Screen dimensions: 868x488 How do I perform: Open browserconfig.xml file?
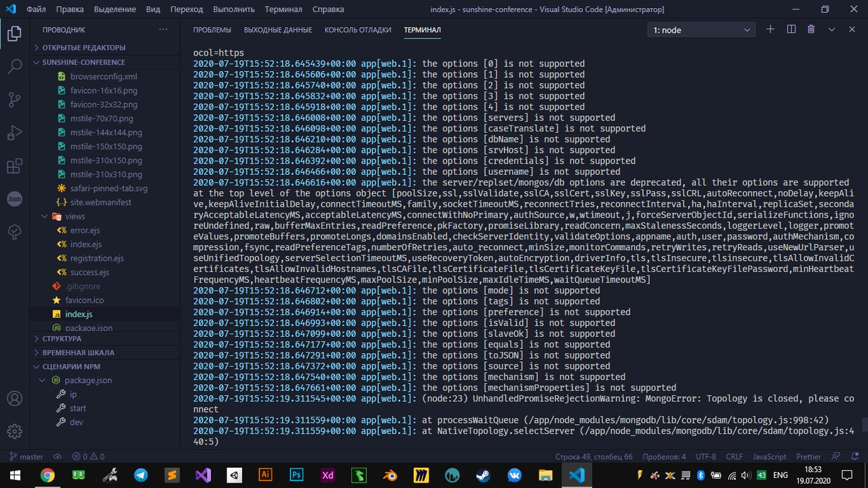104,77
